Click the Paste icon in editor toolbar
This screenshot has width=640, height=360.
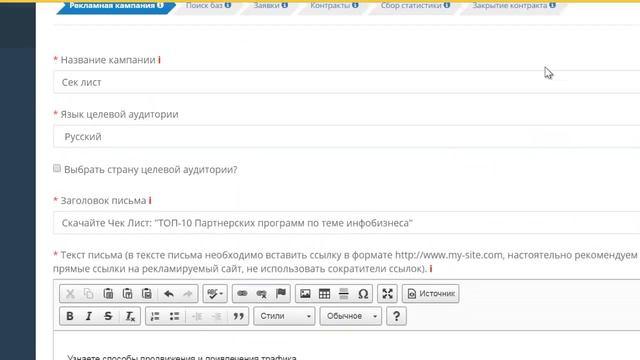(x=108, y=293)
